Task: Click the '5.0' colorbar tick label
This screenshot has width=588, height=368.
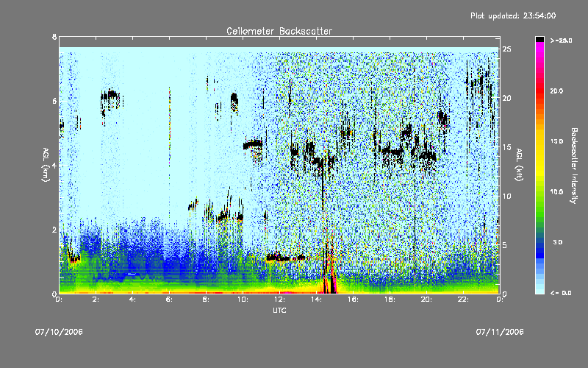Action: 558,242
